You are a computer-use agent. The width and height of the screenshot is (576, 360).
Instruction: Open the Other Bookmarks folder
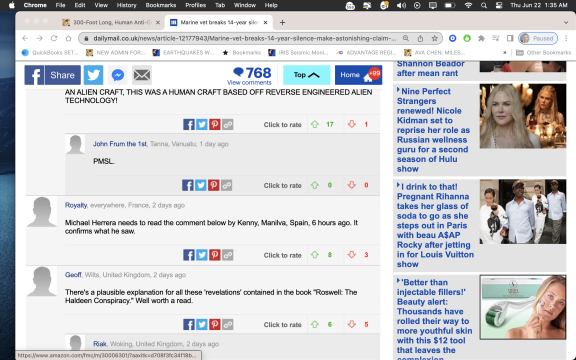pyautogui.click(x=544, y=53)
